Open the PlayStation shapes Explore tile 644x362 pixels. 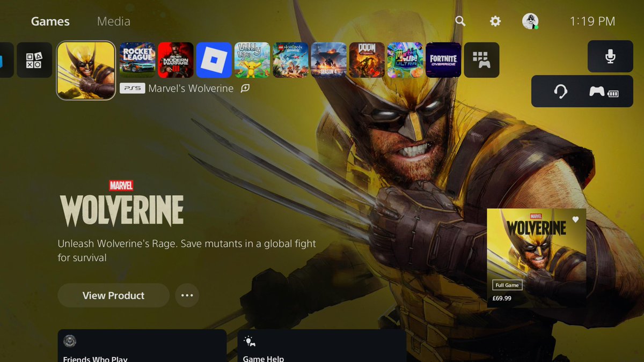tap(34, 60)
